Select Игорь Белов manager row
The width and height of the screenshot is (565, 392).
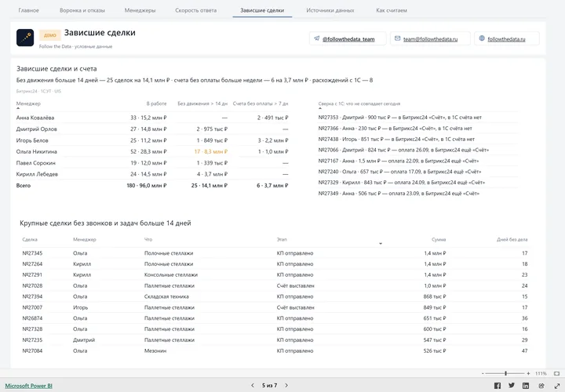[152, 140]
